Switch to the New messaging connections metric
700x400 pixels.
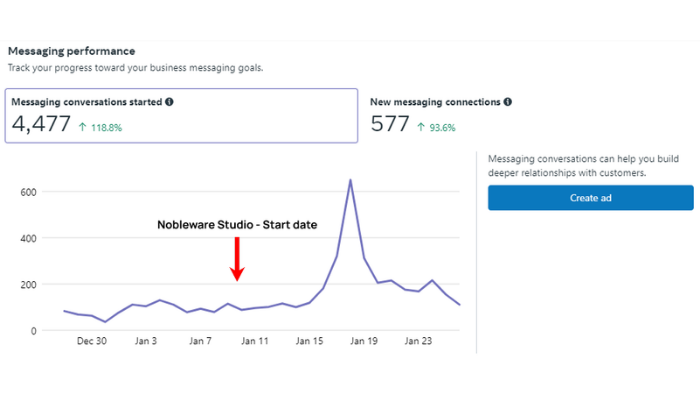click(x=440, y=116)
